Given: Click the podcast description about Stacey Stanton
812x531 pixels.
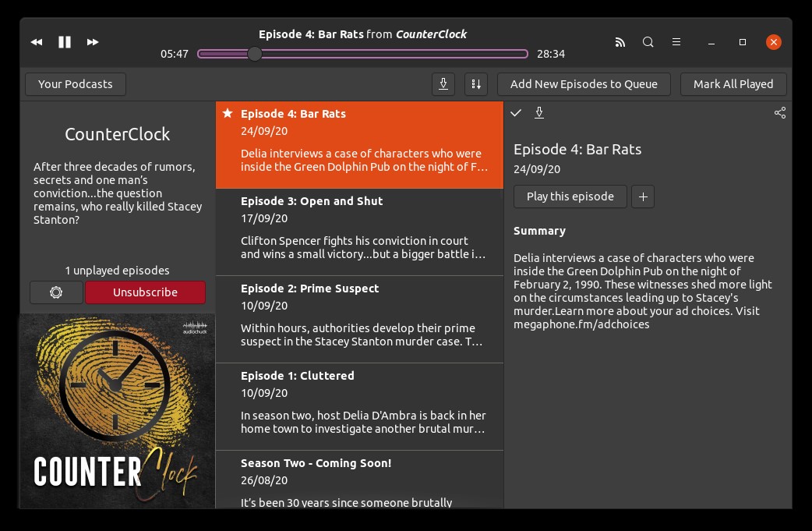Looking at the screenshot, I should tap(118, 193).
